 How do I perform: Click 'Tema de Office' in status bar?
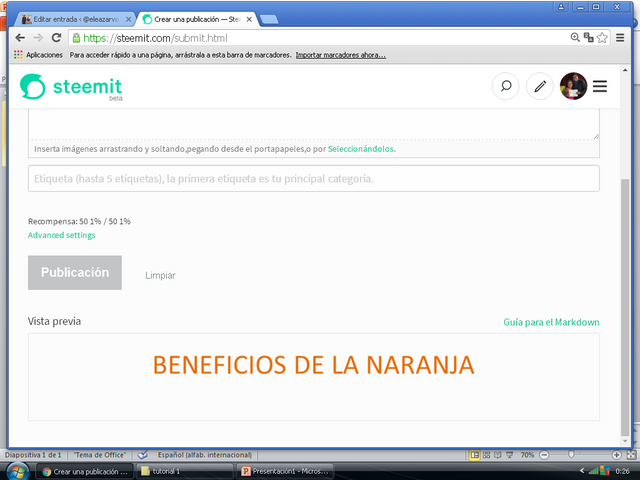tap(100, 455)
